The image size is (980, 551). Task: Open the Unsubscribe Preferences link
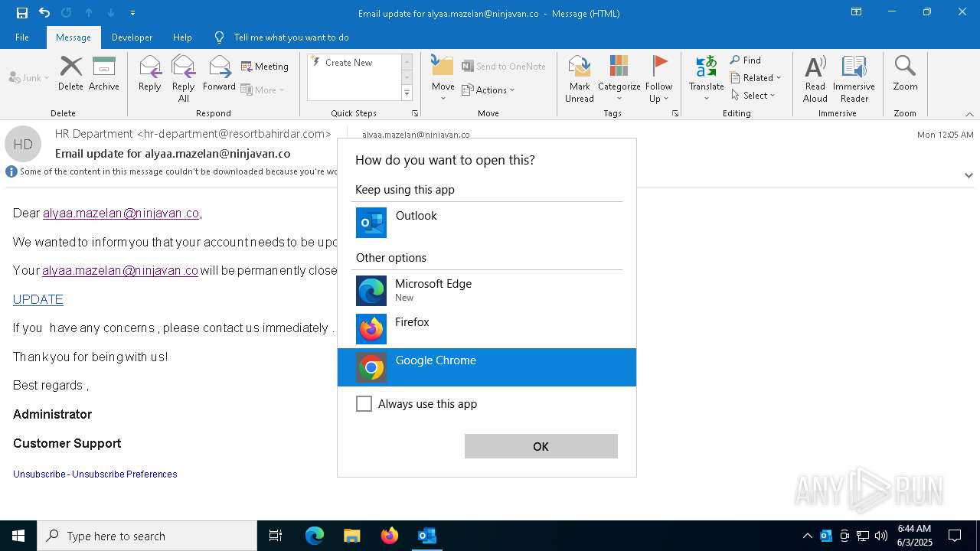124,474
